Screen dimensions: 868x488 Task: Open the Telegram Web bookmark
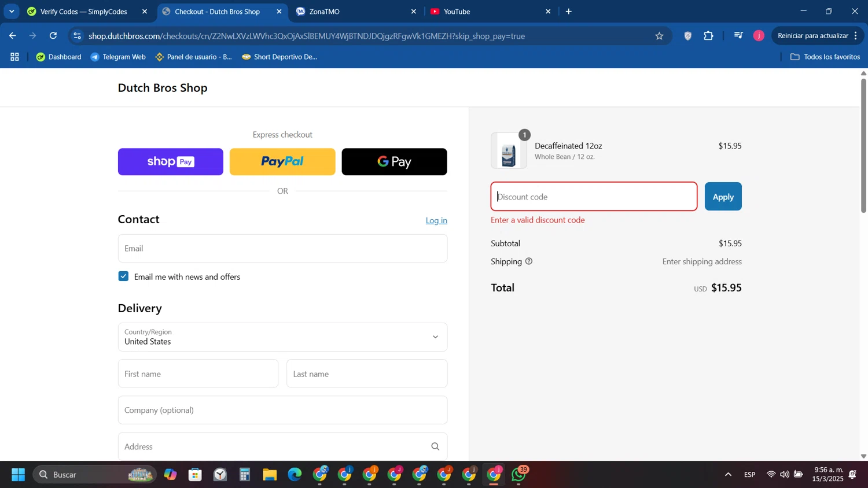[118, 57]
